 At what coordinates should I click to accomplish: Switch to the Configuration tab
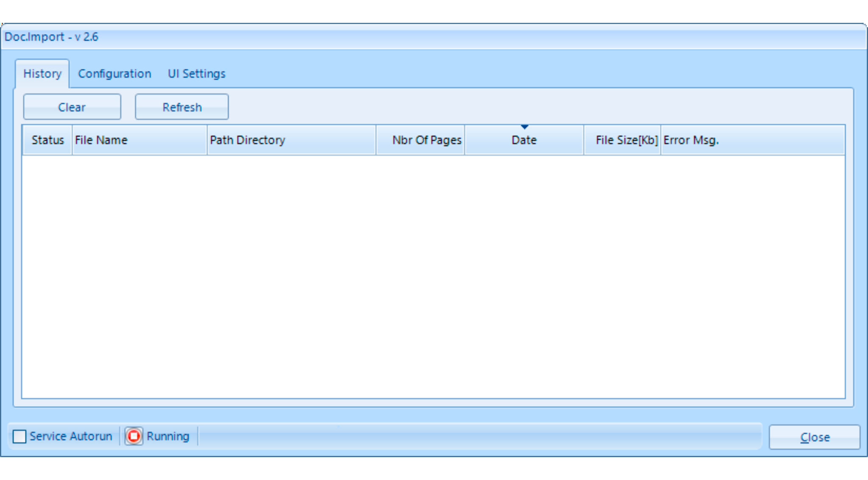point(114,74)
